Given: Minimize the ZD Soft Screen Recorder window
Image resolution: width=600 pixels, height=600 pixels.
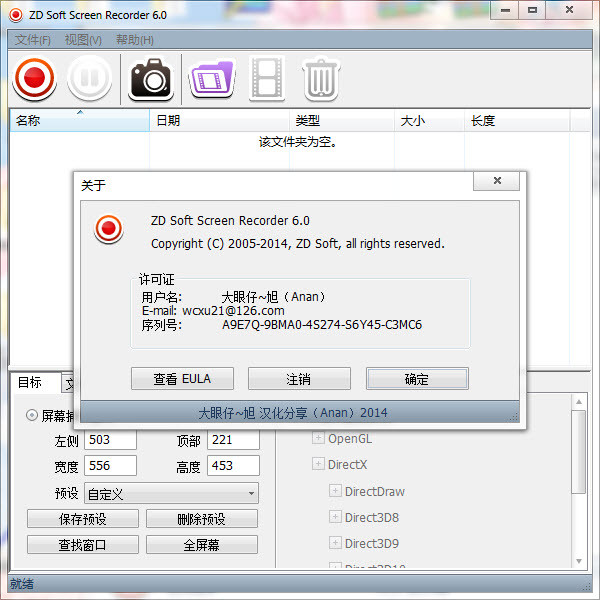Looking at the screenshot, I should click(505, 10).
